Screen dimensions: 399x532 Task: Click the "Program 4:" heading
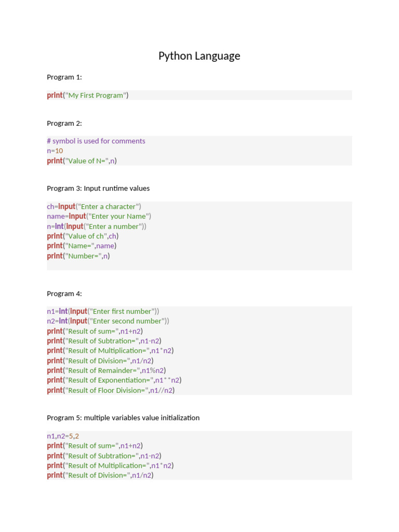click(x=64, y=294)
